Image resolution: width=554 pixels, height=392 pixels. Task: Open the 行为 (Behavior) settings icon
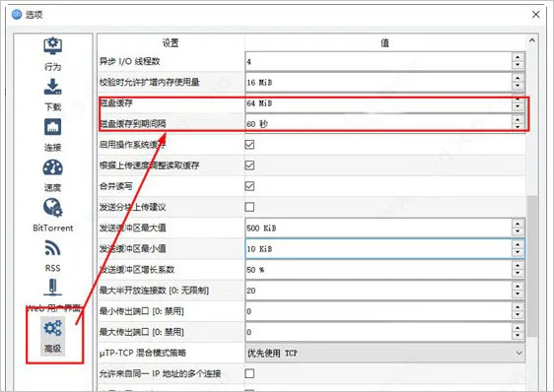(52, 46)
